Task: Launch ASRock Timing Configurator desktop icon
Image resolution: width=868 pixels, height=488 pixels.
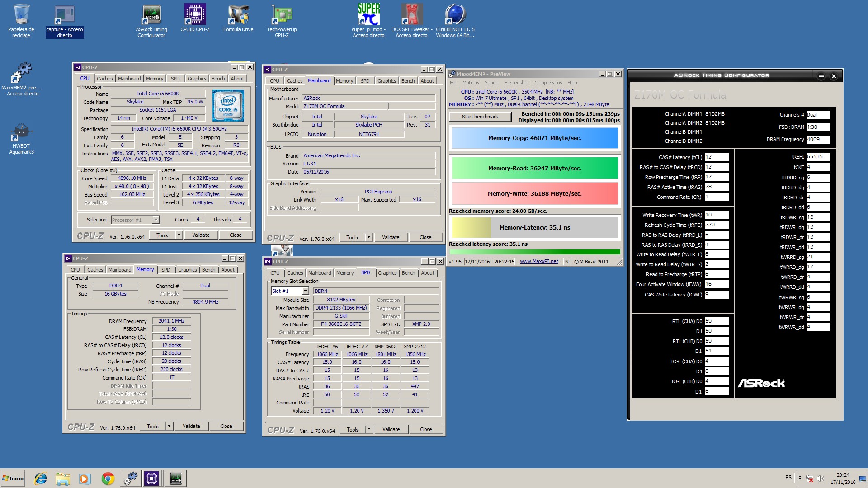Action: (151, 20)
